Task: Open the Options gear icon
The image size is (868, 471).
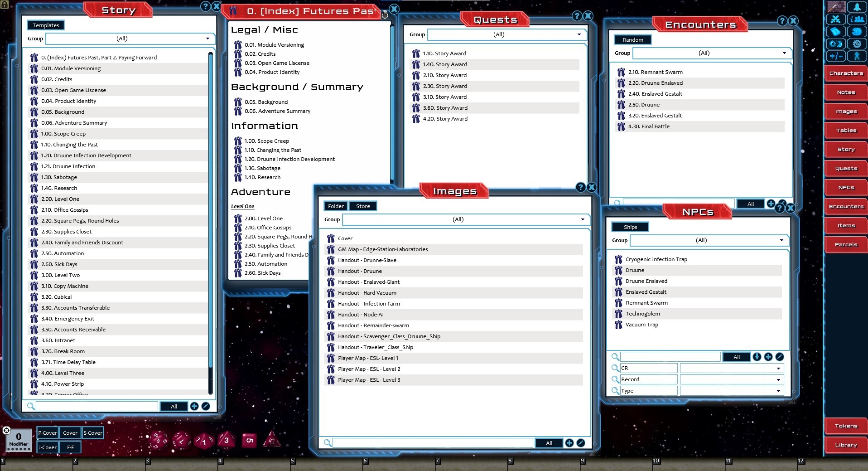Action: [x=858, y=44]
